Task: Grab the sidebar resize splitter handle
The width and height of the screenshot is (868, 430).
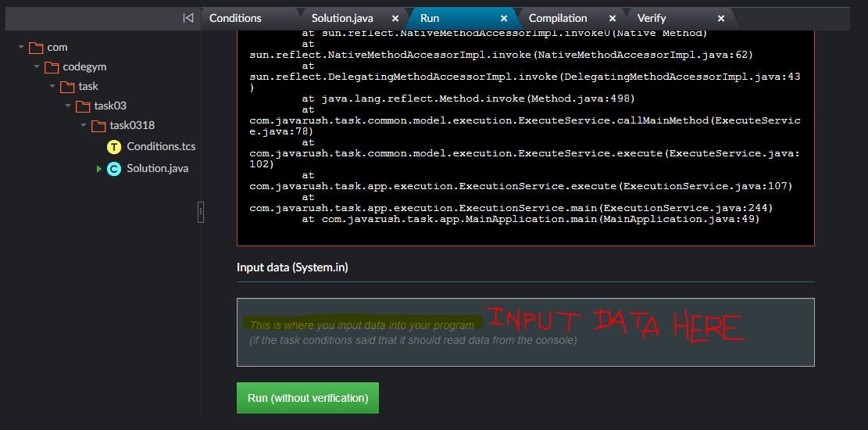Action: point(201,211)
